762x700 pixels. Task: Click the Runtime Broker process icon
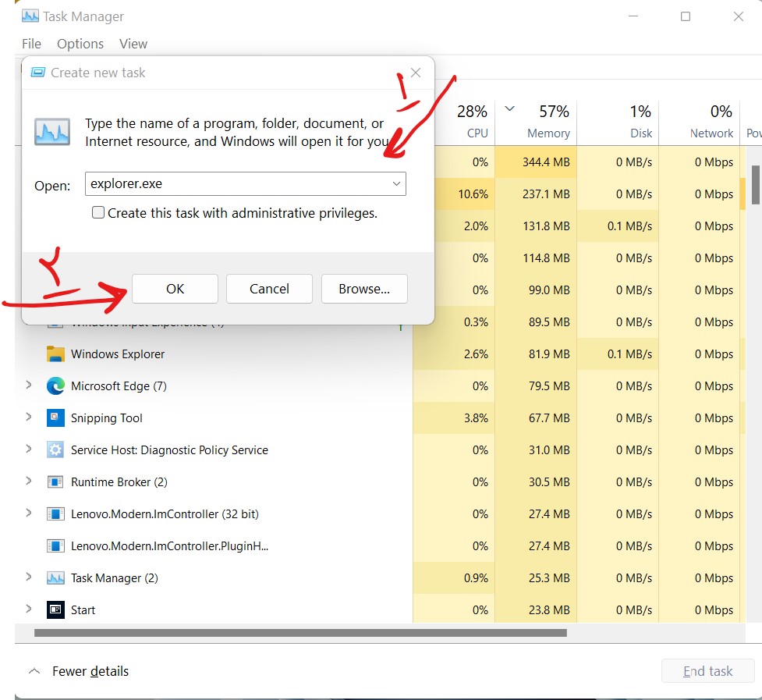click(55, 482)
